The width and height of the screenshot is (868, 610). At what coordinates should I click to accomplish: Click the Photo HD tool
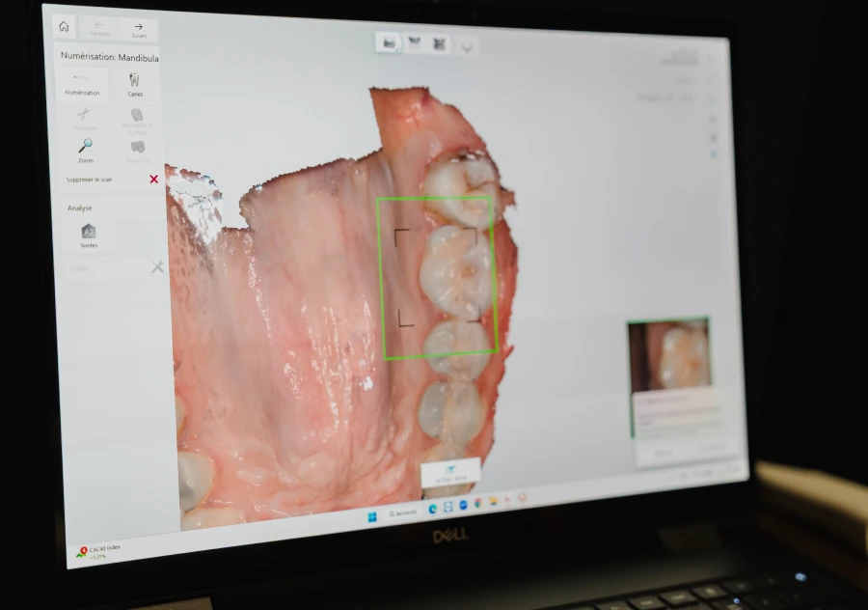[x=138, y=151]
